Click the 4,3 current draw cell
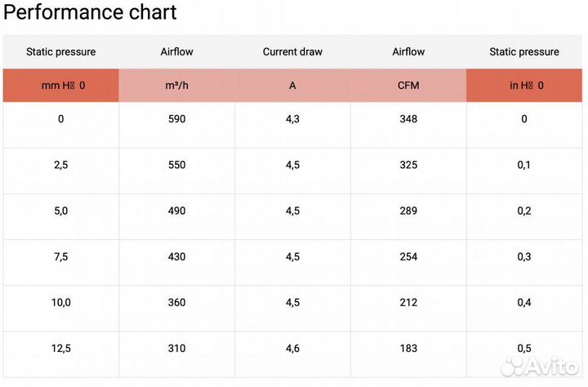The height and width of the screenshot is (387, 588). (x=292, y=119)
